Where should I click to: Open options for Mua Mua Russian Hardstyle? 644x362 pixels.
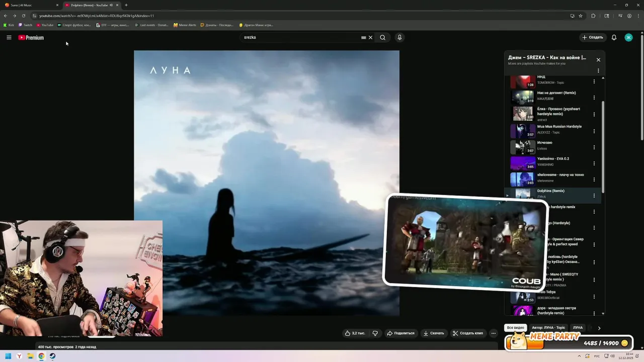click(x=594, y=131)
